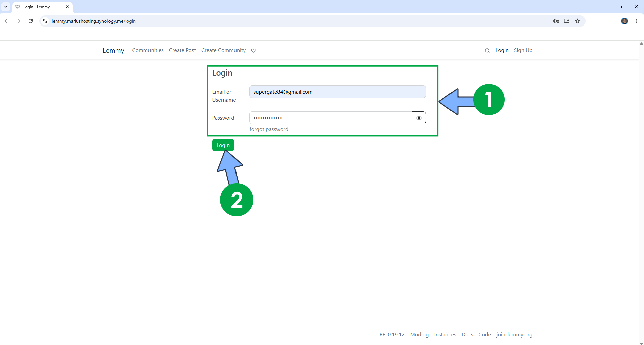
Task: Click the browser back arrow
Action: tap(6, 21)
